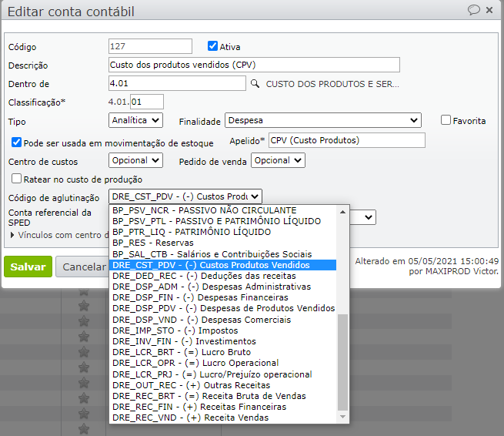
Task: Open the Tipo dropdown showing Analítica
Action: click(135, 120)
